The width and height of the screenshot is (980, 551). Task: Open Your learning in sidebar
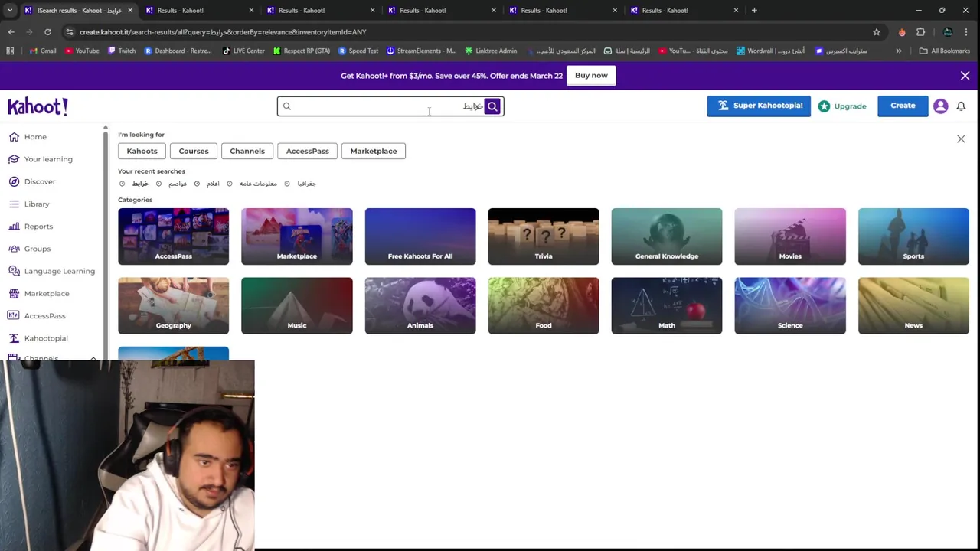pos(41,159)
